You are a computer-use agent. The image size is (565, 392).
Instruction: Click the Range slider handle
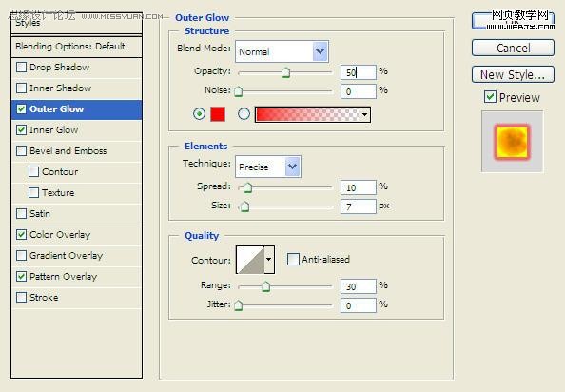tap(266, 286)
